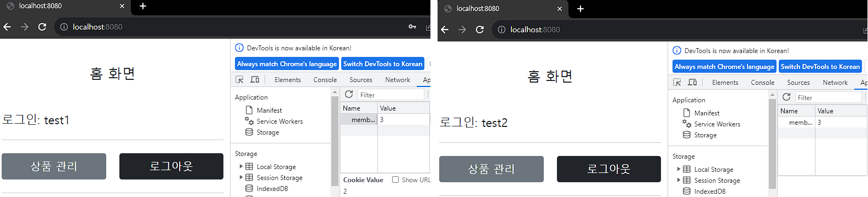Viewport: 868px width, 197px height.
Task: Reload the page in the right browser window
Action: 480,30
